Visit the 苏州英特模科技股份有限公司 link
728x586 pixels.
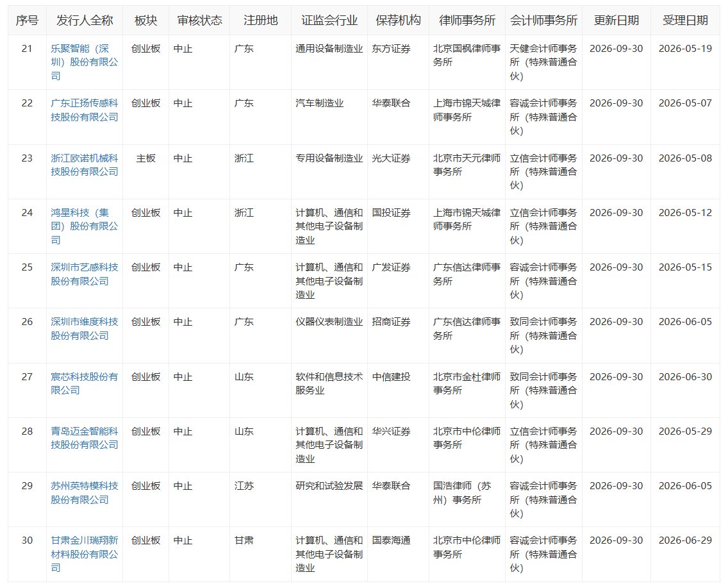[85, 492]
